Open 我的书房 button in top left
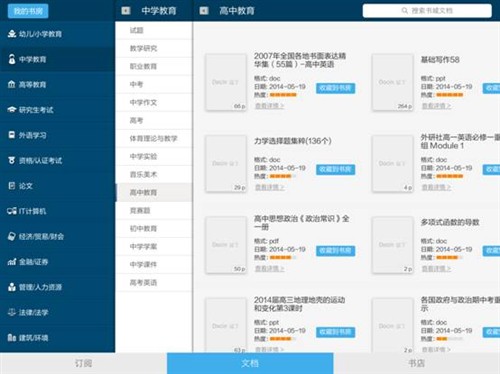The image size is (500, 374). (x=28, y=11)
